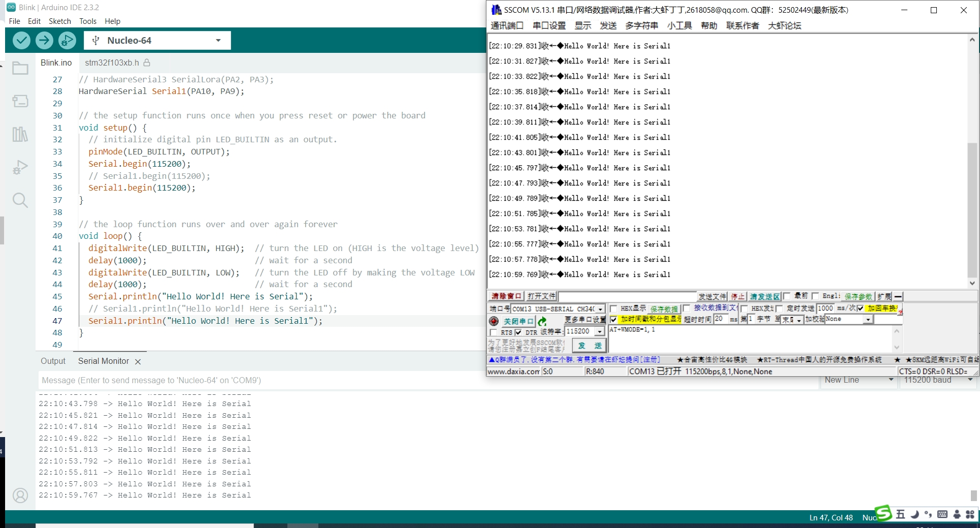Click the SSCOM collapse dash button
This screenshot has height=528, width=980.
tap(898, 296)
